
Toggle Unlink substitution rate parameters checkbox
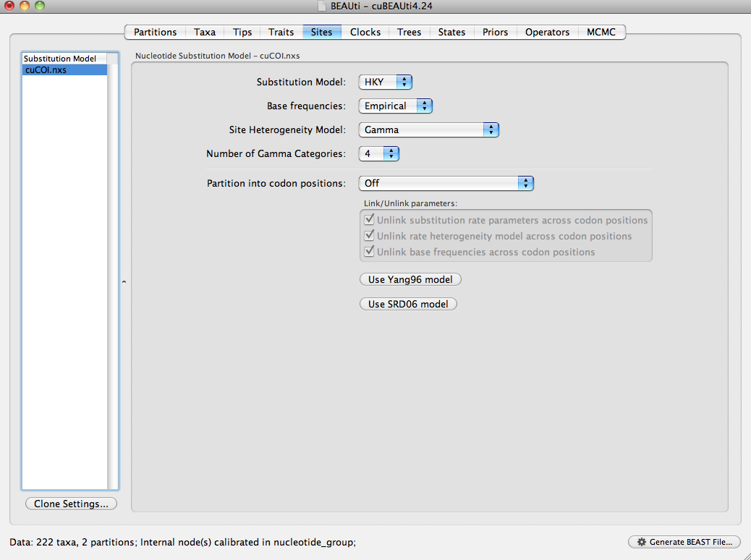(x=369, y=220)
